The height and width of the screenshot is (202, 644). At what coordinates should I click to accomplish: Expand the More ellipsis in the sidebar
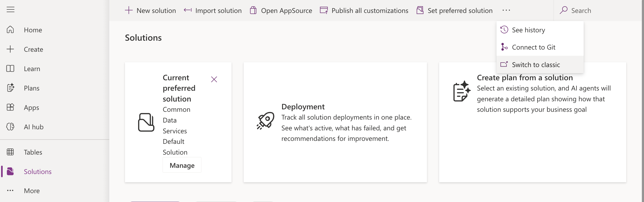pos(10,190)
